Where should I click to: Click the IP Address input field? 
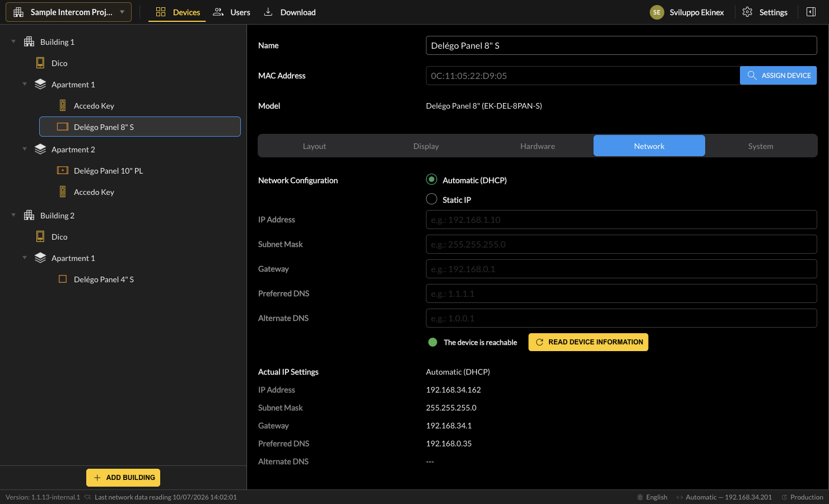[x=621, y=220]
